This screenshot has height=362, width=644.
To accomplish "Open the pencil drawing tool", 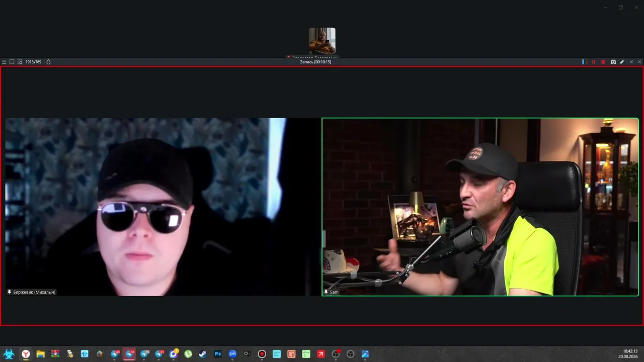I will coord(622,62).
